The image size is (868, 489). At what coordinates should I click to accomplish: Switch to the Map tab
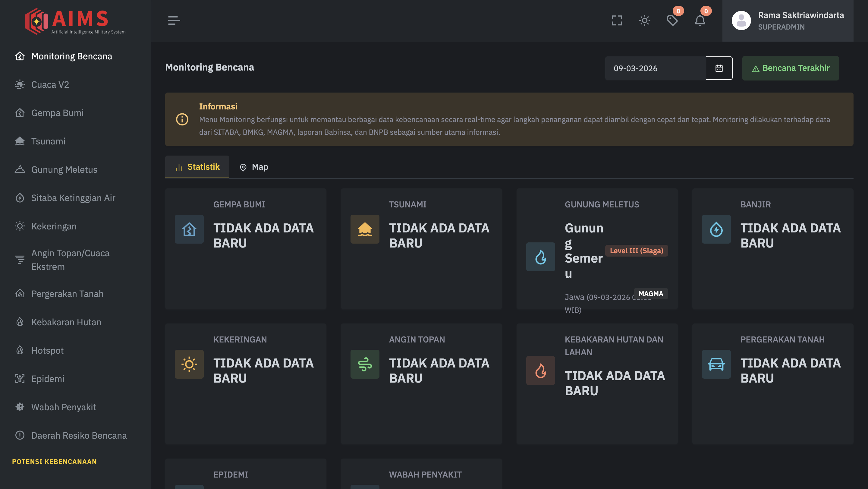click(x=254, y=167)
